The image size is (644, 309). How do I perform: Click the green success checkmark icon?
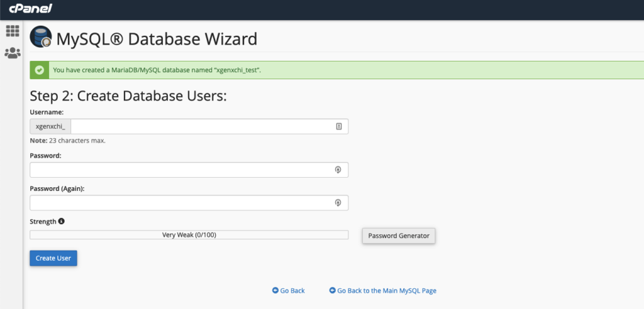39,70
